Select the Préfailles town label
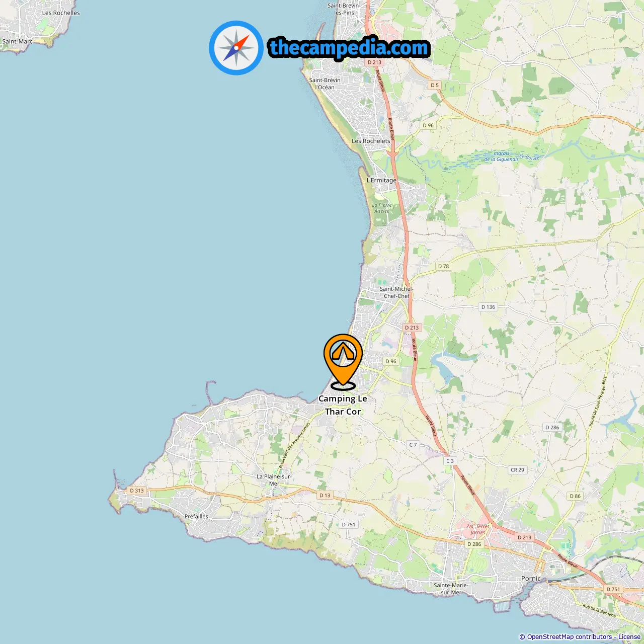 [196, 517]
